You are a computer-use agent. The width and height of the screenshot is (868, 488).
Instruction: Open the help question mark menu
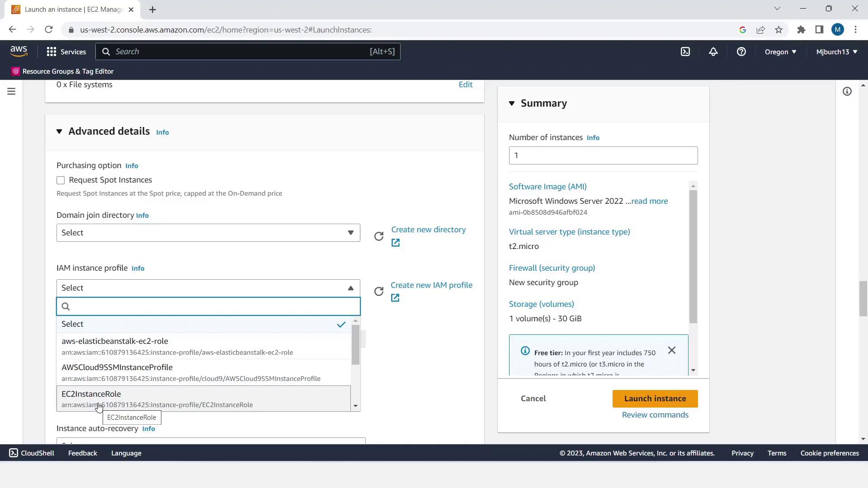(x=741, y=52)
